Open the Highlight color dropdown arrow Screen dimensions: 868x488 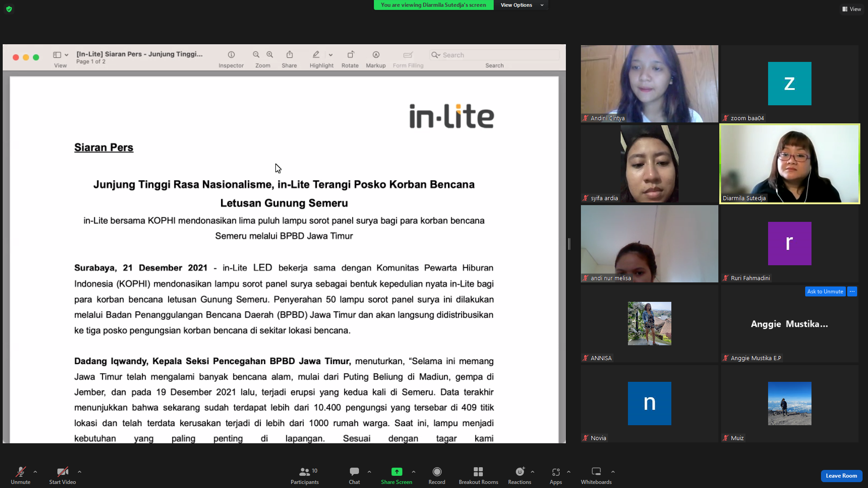pyautogui.click(x=330, y=55)
